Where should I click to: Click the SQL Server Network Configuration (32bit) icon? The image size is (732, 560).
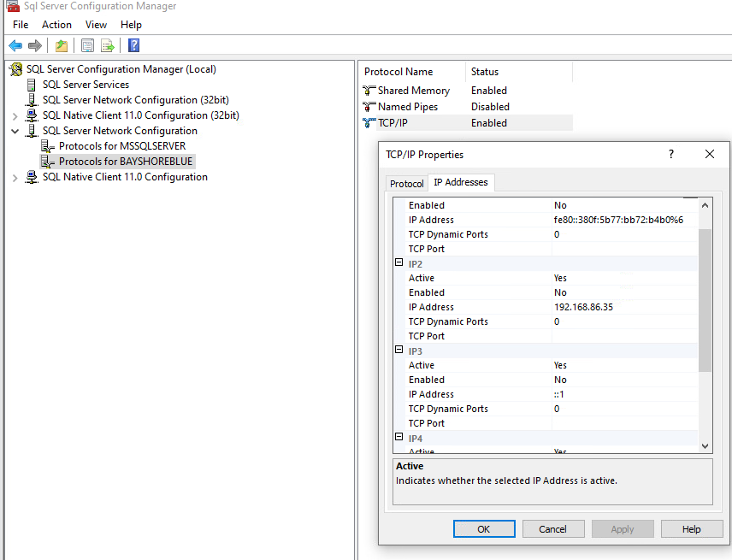32,100
